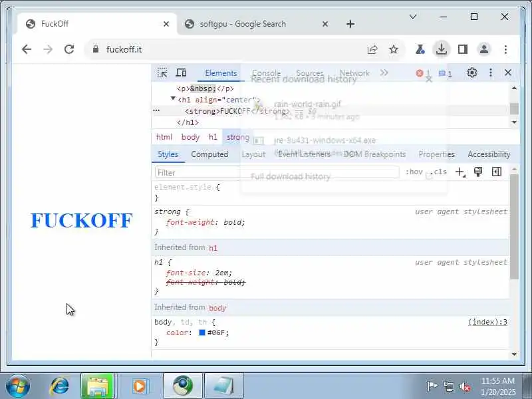Open the Layout tab
This screenshot has width=532, height=399.
coord(253,154)
